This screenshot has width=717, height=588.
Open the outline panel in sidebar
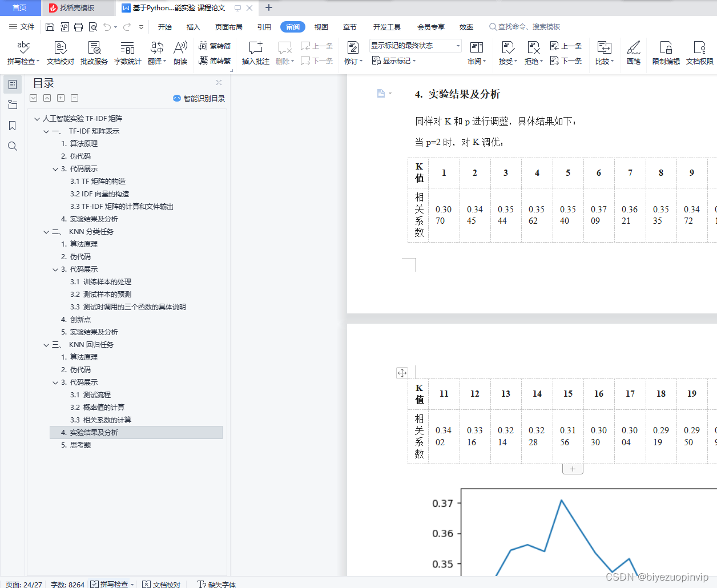click(x=13, y=84)
